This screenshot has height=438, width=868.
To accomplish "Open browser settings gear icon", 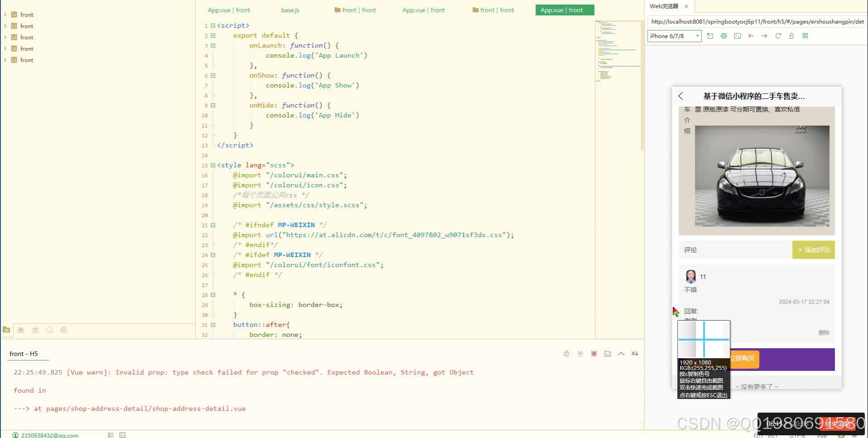I will (x=724, y=36).
